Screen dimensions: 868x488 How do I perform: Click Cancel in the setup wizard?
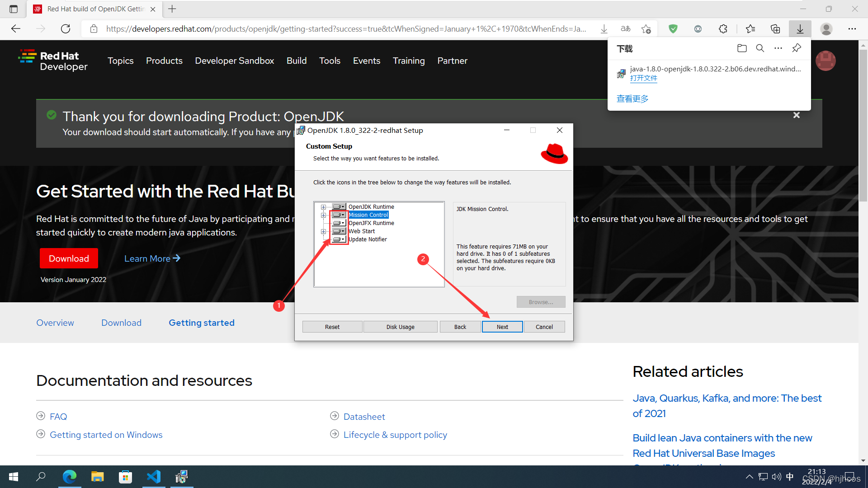544,327
